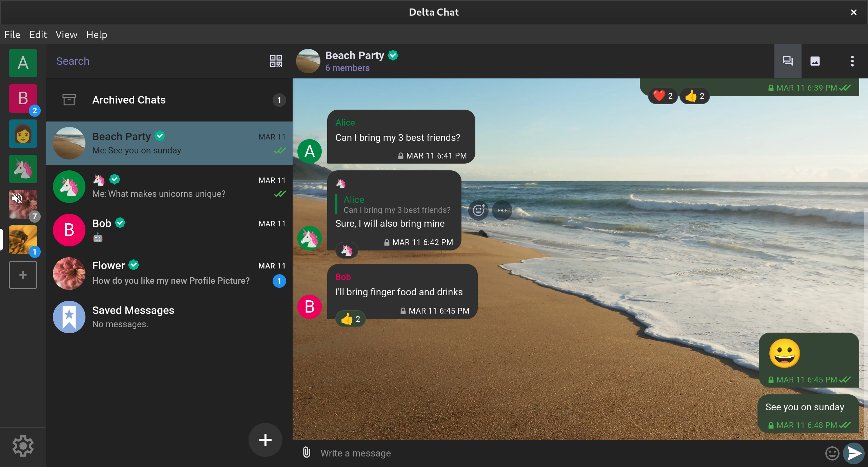Click the add account plus button
868x467 pixels.
click(x=23, y=275)
